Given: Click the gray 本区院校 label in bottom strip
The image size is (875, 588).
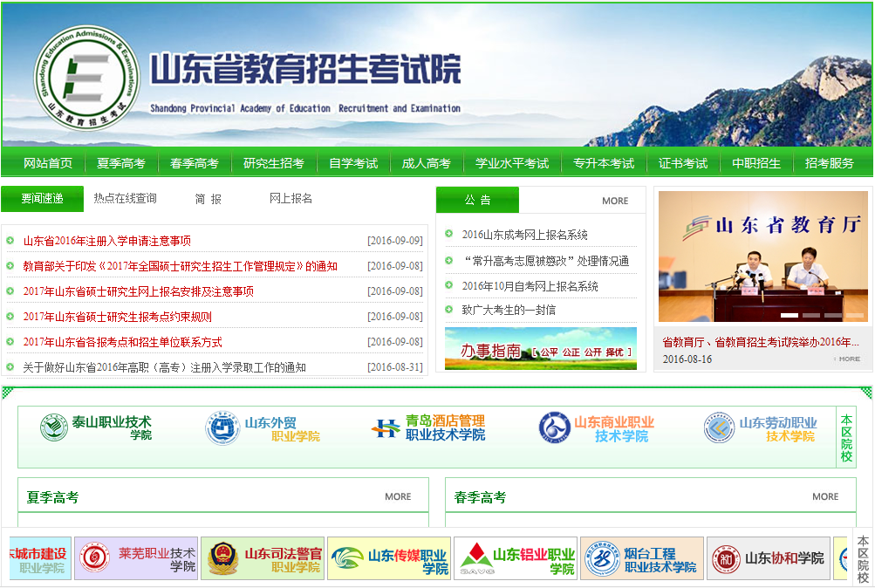Looking at the screenshot, I should 863,559.
